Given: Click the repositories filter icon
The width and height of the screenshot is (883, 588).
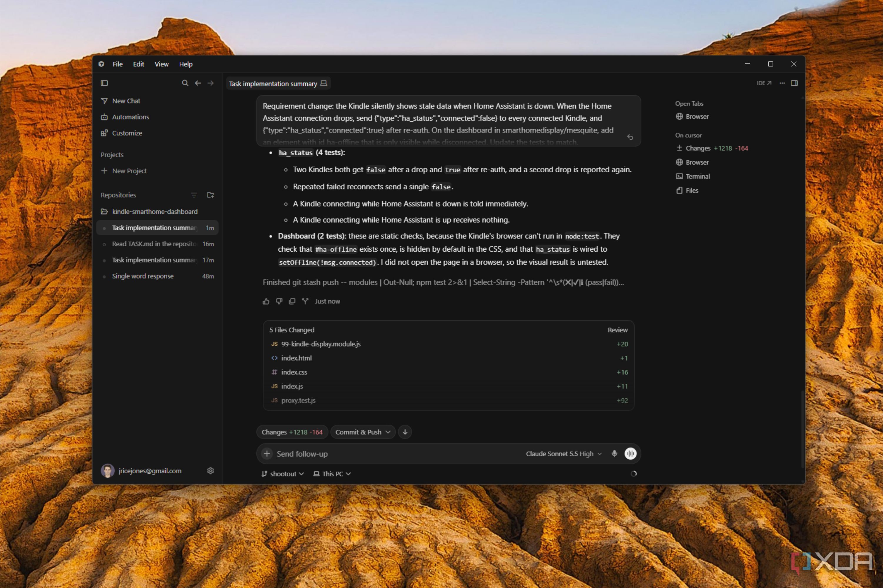Looking at the screenshot, I should click(194, 195).
